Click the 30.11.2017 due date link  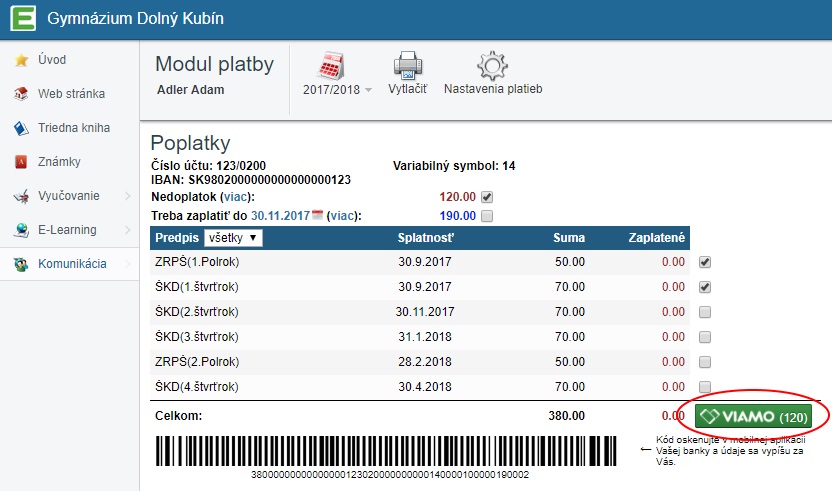[280, 216]
